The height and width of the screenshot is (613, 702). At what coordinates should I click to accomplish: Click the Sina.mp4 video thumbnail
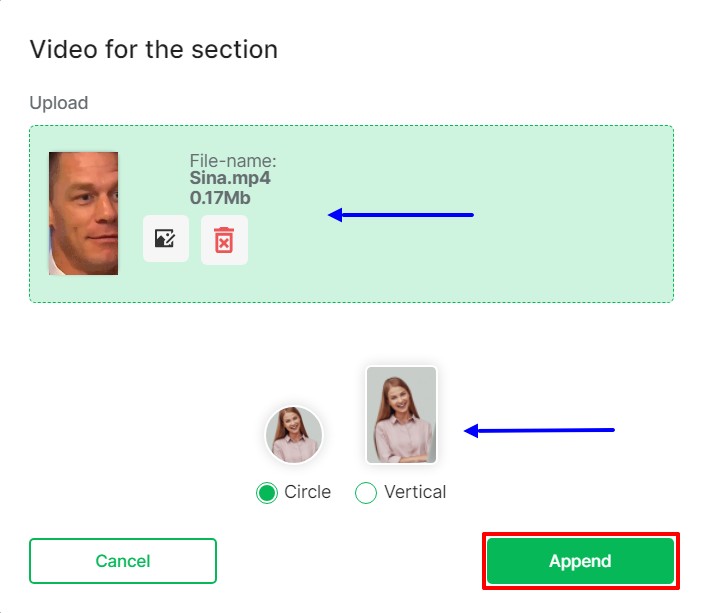tap(83, 213)
